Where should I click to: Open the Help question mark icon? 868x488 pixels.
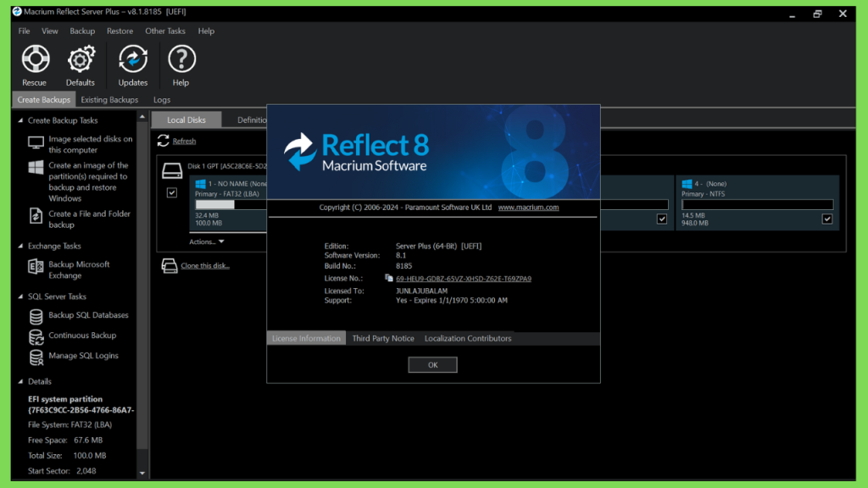181,65
